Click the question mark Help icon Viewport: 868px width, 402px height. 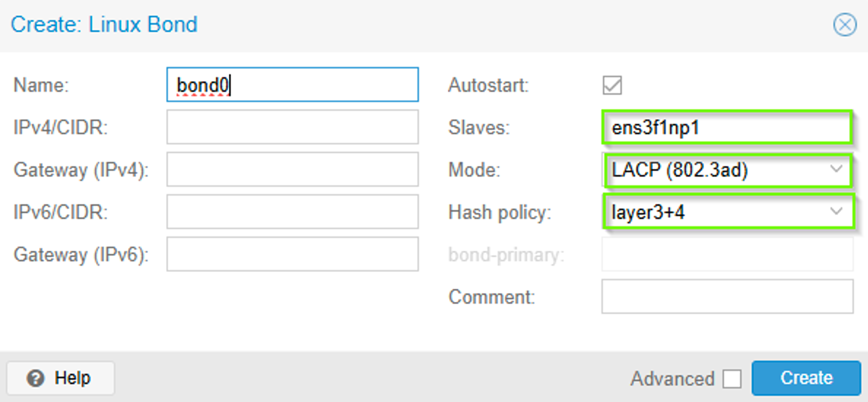(36, 378)
